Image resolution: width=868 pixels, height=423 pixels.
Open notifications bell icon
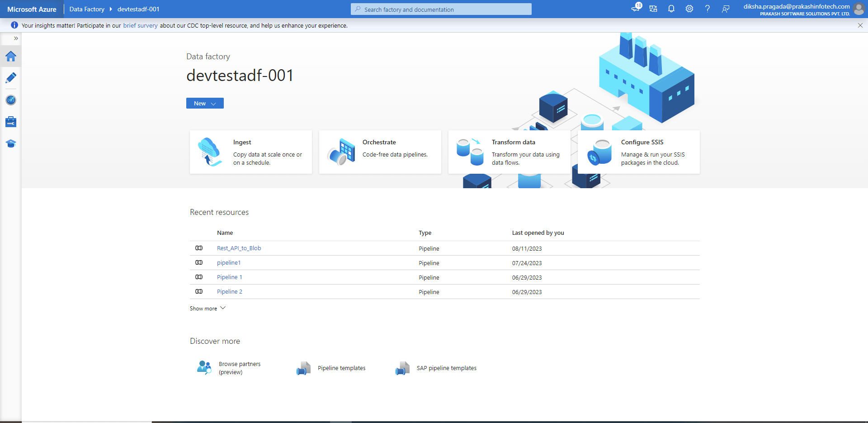pos(671,9)
